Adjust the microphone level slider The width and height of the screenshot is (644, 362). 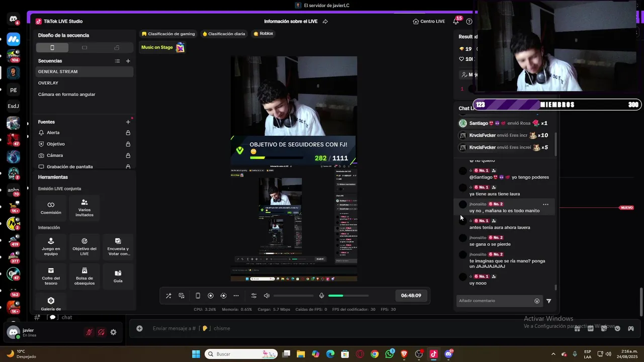pyautogui.click(x=349, y=296)
